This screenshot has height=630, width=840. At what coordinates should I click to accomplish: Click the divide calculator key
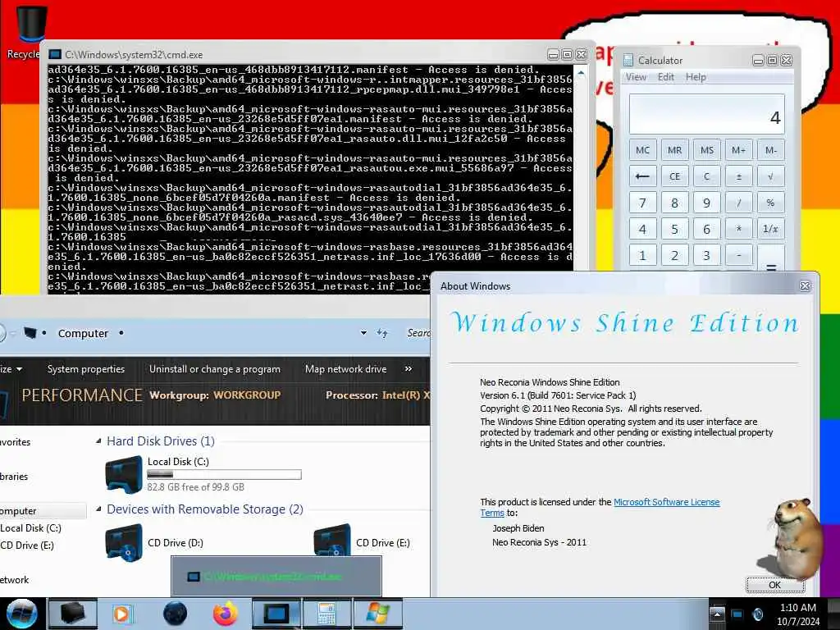click(739, 203)
